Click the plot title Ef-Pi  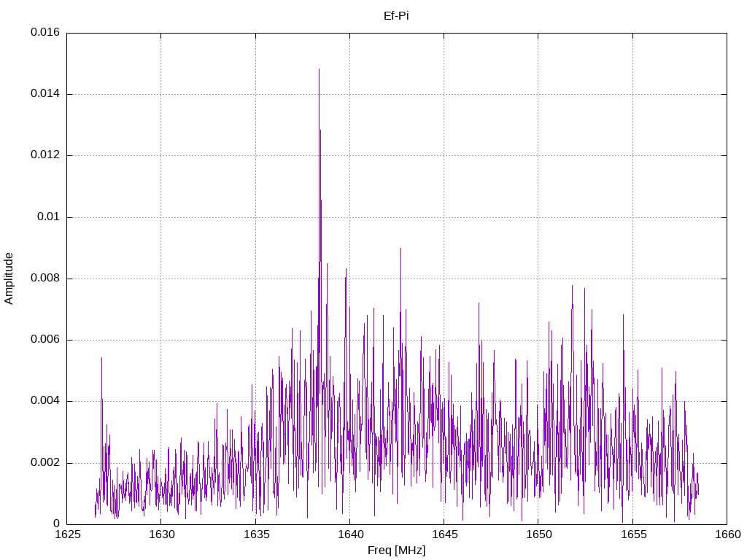click(x=396, y=16)
